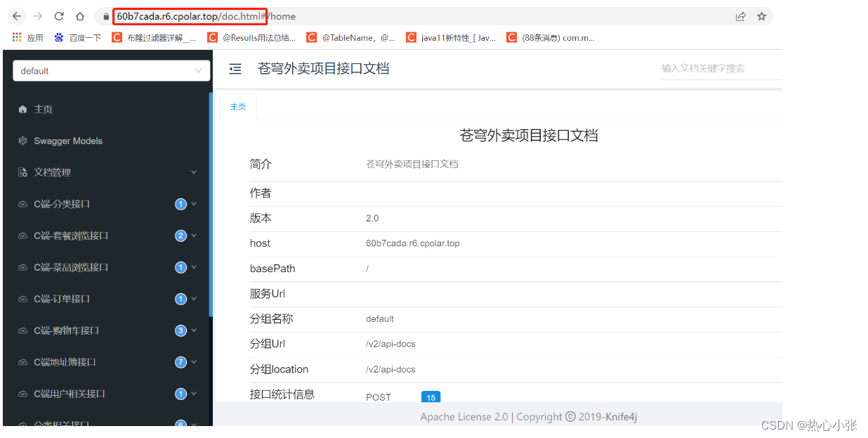Click the POST count badge 15
The height and width of the screenshot is (438, 868).
point(430,397)
